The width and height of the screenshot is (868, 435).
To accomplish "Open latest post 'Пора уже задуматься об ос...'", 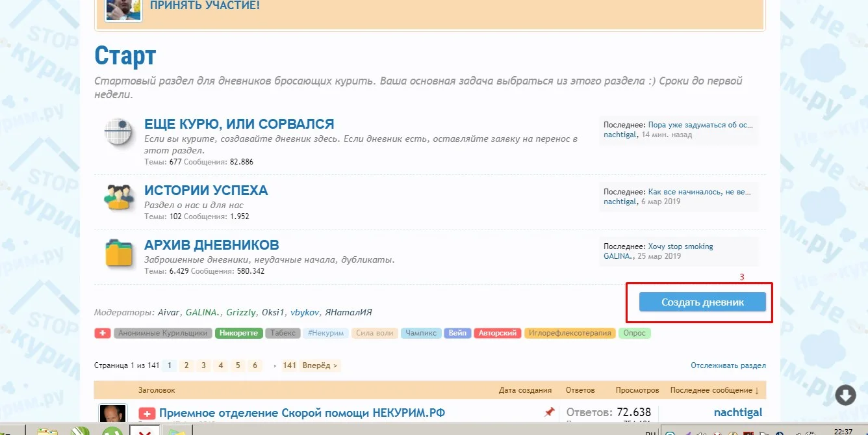I will click(x=700, y=125).
